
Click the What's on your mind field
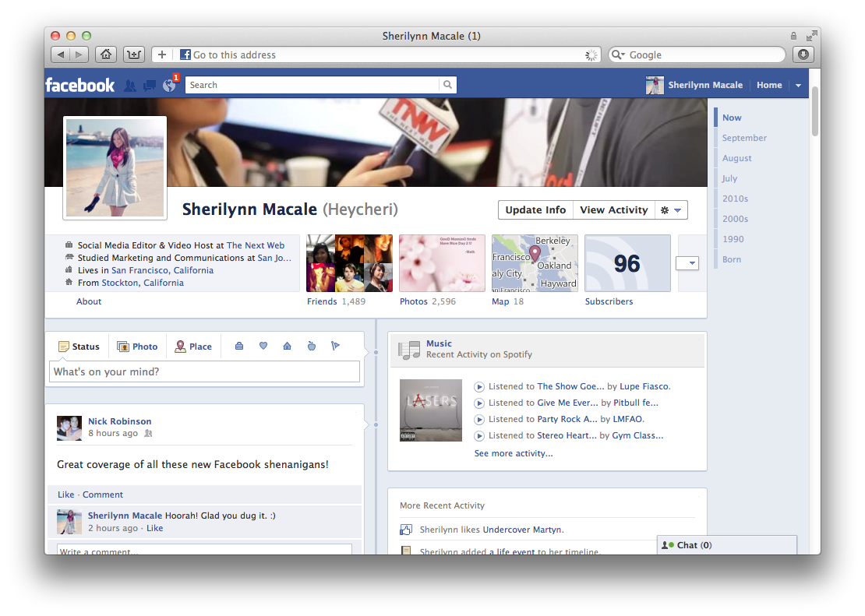tap(205, 371)
